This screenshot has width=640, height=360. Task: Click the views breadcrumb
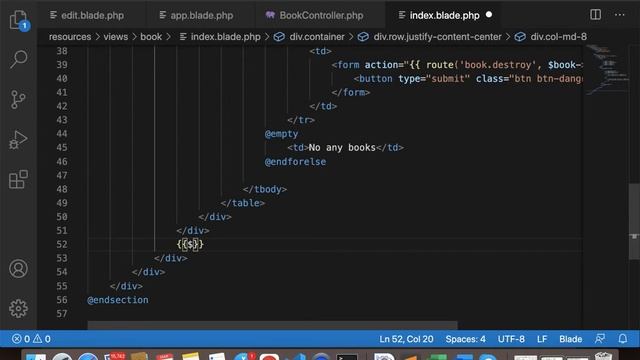(116, 37)
